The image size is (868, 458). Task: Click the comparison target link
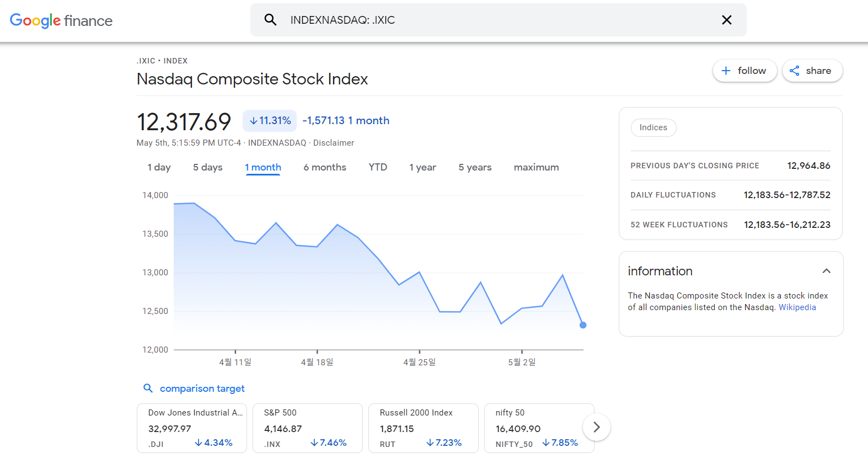click(x=202, y=388)
